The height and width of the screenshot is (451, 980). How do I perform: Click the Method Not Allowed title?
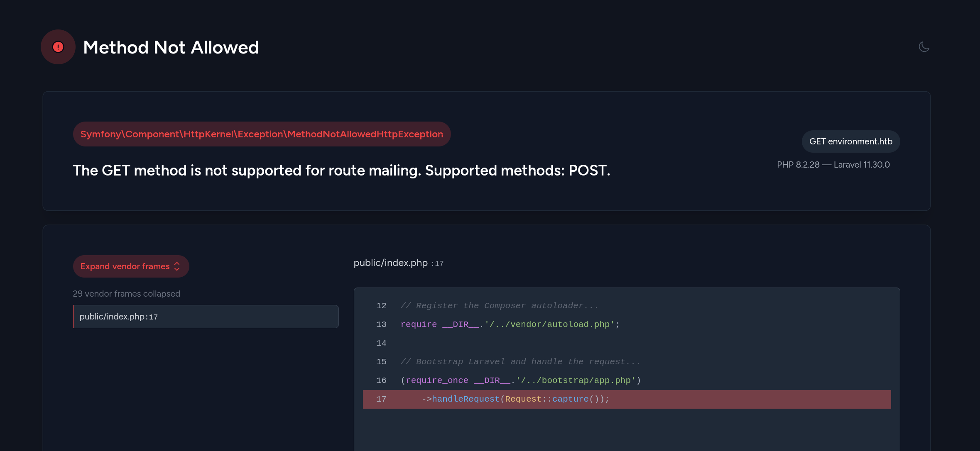coord(171,47)
